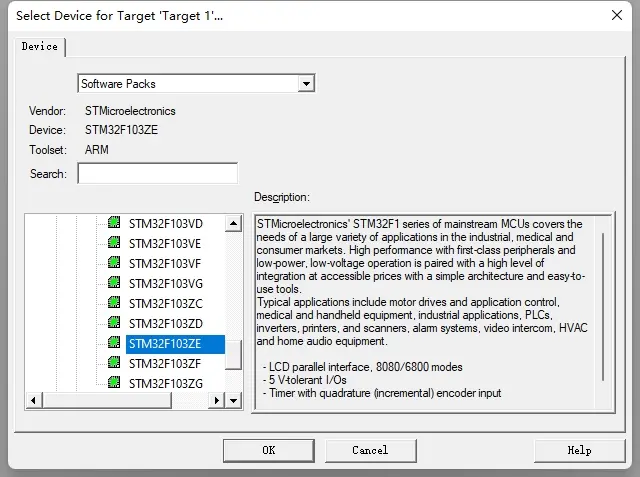Click the Device value STM32F103ZE label
This screenshot has height=477, width=640.
[121, 130]
